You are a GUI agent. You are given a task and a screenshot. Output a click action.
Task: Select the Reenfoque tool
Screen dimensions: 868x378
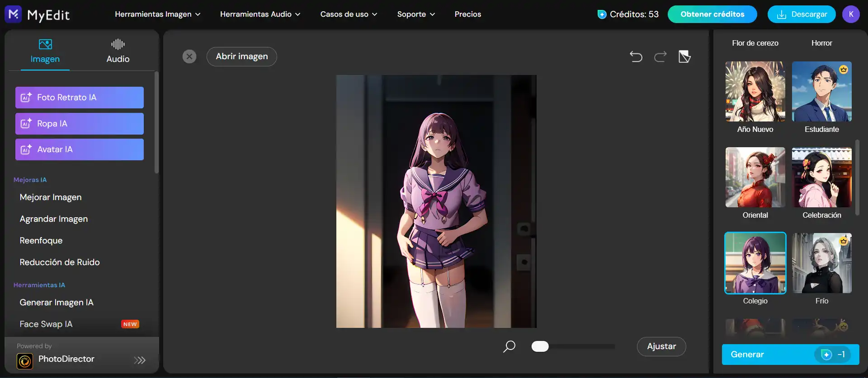(41, 241)
